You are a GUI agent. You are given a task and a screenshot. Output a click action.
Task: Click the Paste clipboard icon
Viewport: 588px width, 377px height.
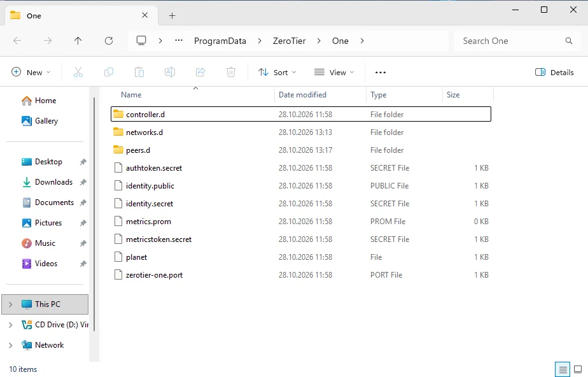(x=139, y=72)
